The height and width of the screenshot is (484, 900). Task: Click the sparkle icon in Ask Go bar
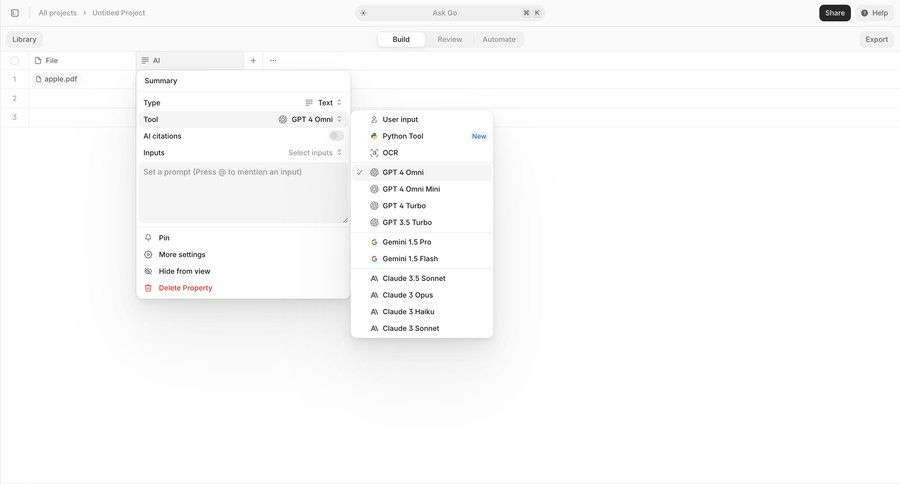363,13
